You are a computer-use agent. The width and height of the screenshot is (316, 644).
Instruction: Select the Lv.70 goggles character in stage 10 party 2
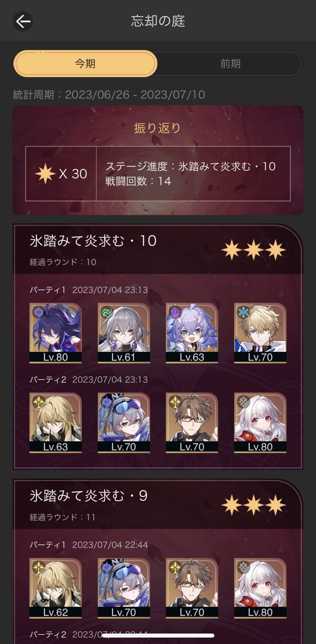[x=124, y=423]
